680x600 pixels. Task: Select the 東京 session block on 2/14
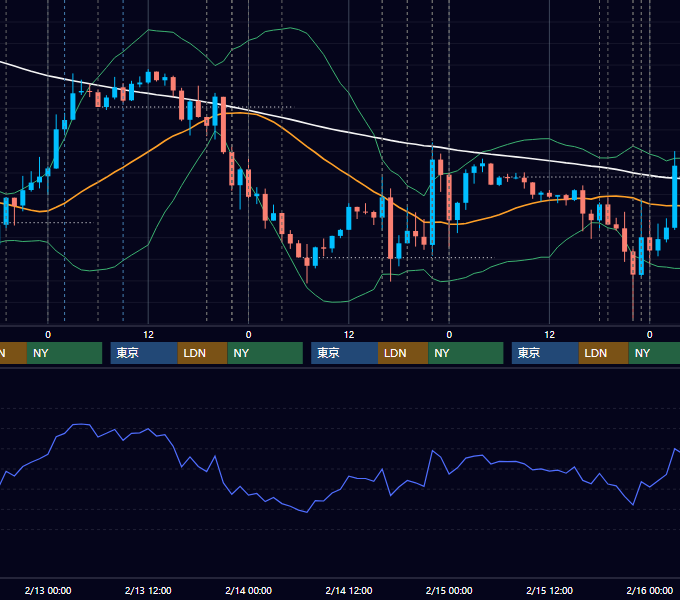[x=344, y=353]
